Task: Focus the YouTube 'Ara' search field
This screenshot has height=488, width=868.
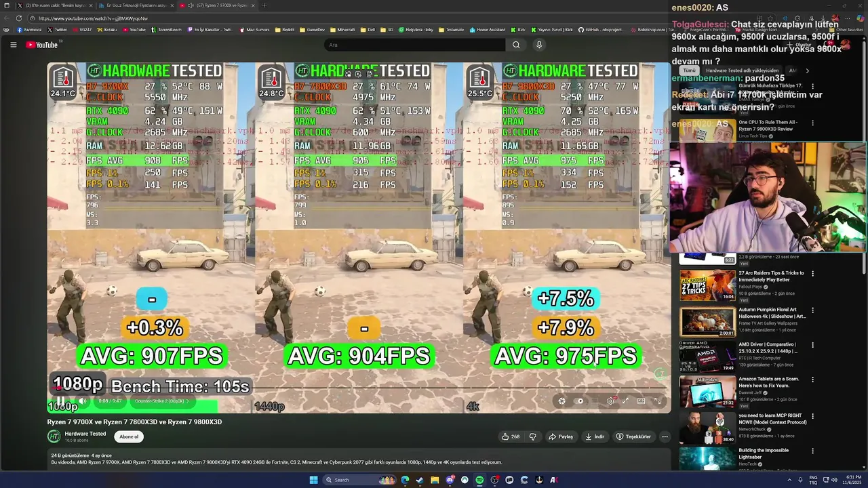Action: coord(415,45)
